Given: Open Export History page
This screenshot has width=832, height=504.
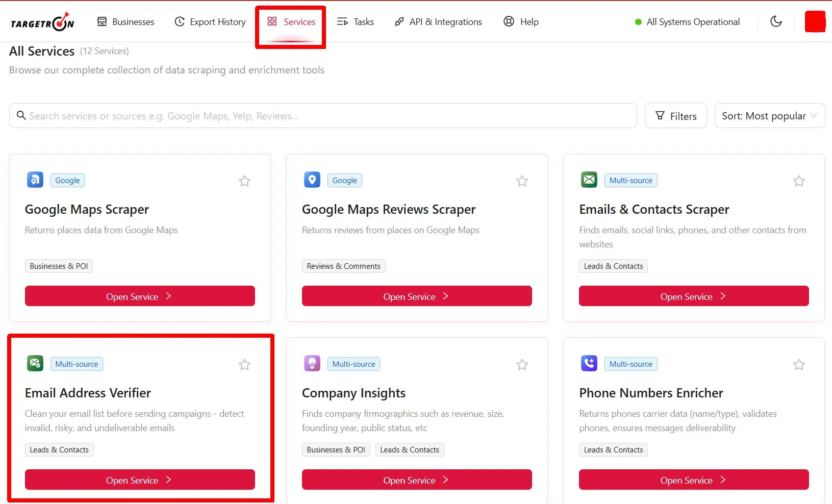Looking at the screenshot, I should click(210, 22).
